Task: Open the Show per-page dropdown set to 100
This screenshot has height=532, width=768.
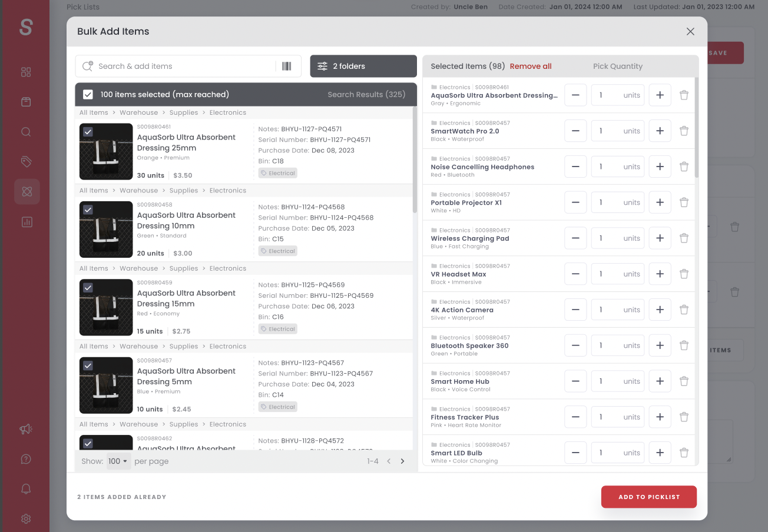Action: (118, 461)
